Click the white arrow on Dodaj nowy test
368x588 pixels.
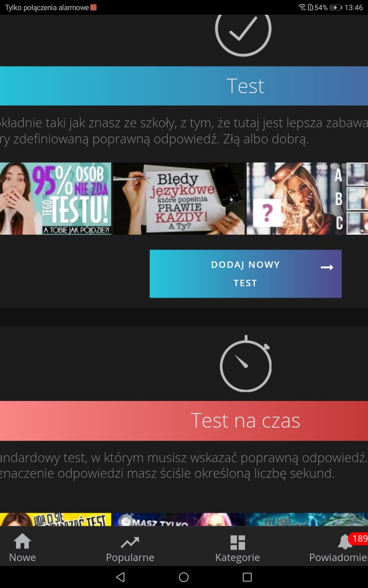click(327, 267)
